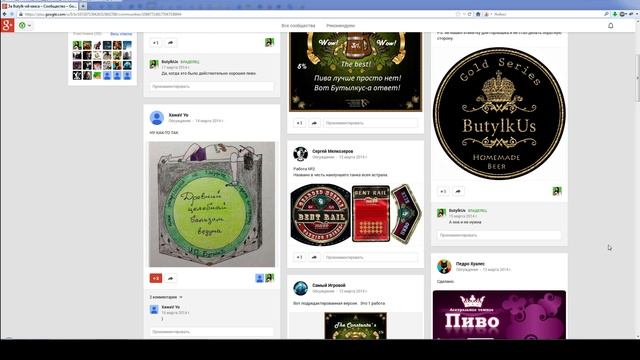Image resolution: width=640 pixels, height=360 pixels.
Task: Click comment field under Gold Series post
Action: [499, 235]
